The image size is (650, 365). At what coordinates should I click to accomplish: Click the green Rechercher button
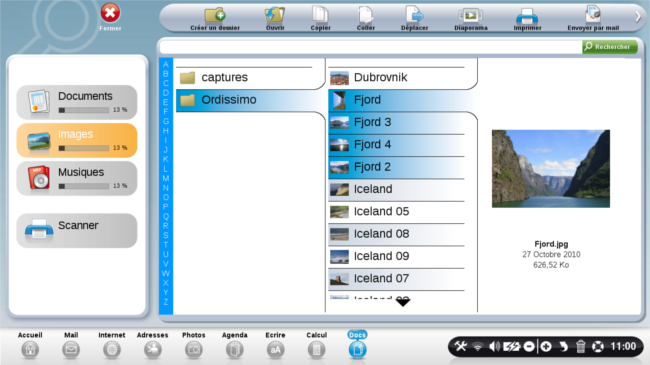(x=610, y=47)
